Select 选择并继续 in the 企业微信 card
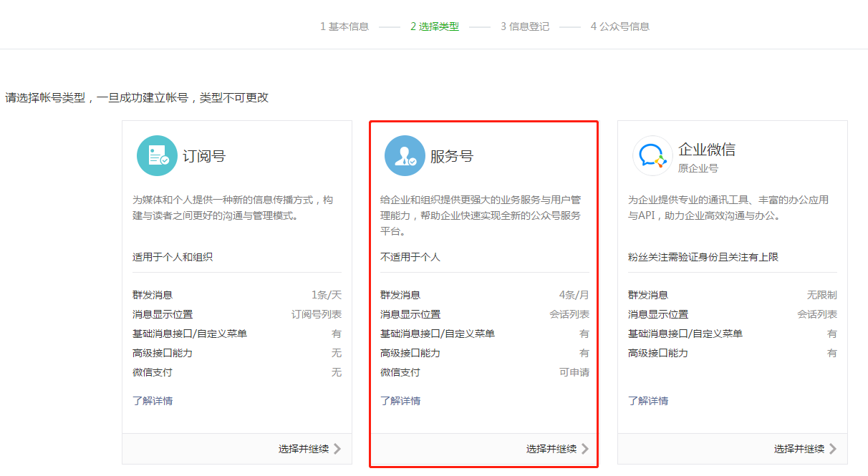Viewport: 868px width, 476px height. 799,449
